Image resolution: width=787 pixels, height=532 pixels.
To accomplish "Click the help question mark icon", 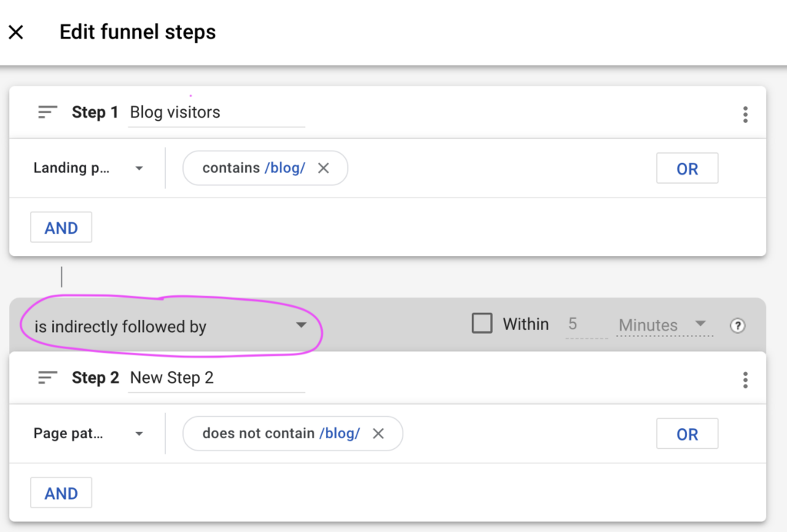I will (x=738, y=326).
